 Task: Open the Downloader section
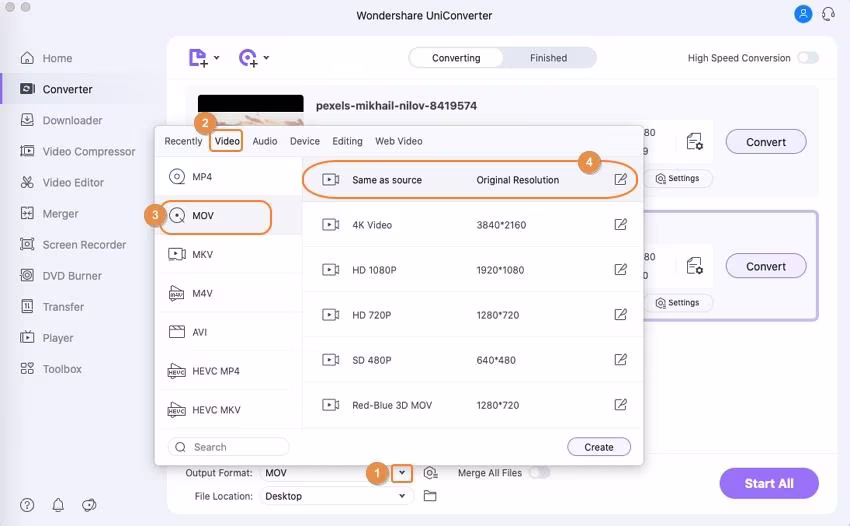click(61, 120)
